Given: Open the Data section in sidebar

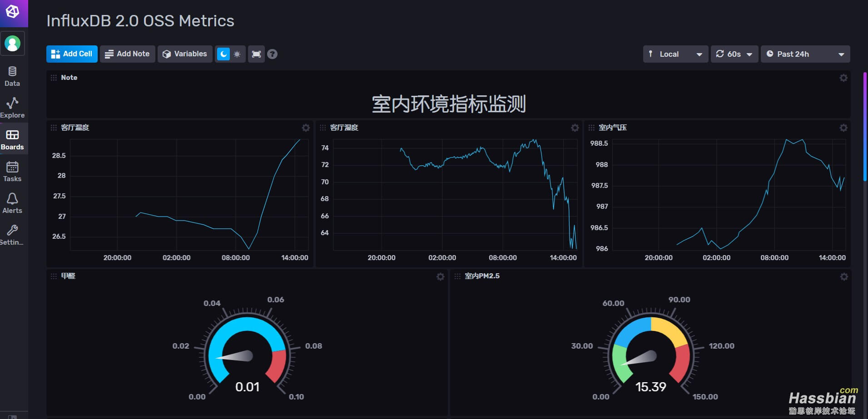Looking at the screenshot, I should point(12,77).
